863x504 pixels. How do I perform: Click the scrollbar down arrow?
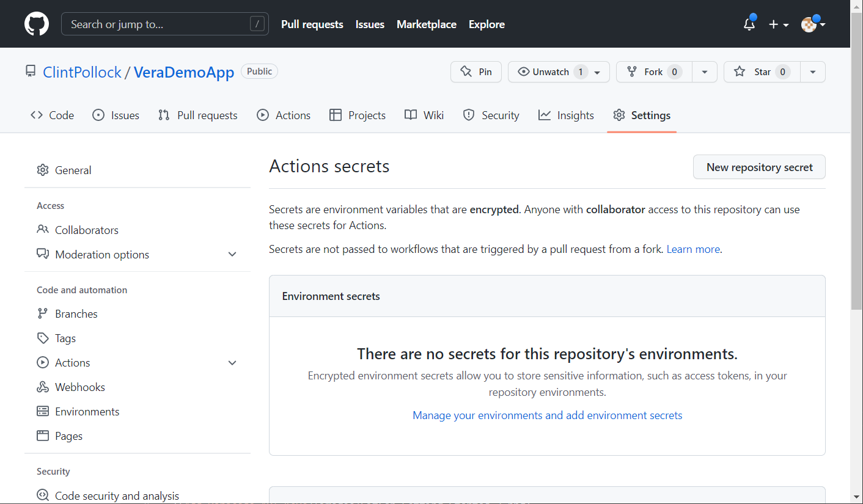[x=857, y=498]
